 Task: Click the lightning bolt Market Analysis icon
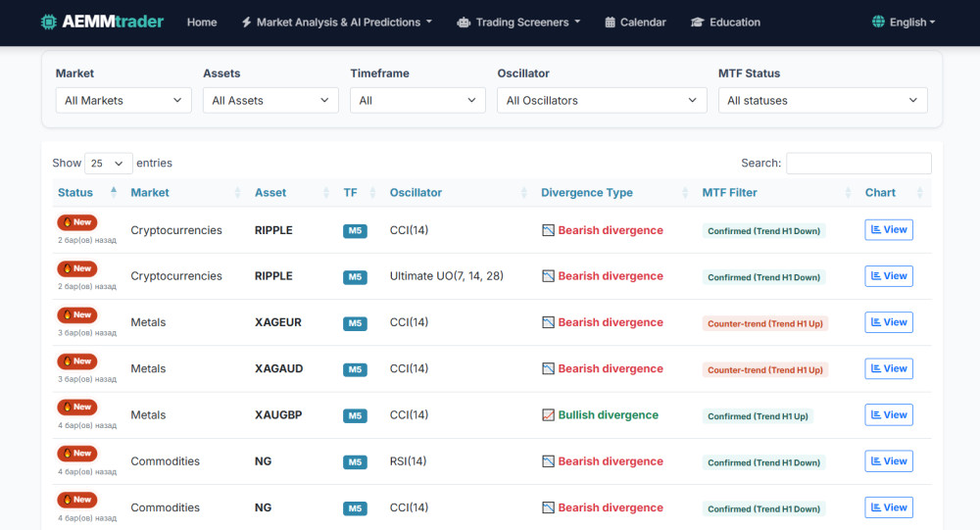(246, 23)
